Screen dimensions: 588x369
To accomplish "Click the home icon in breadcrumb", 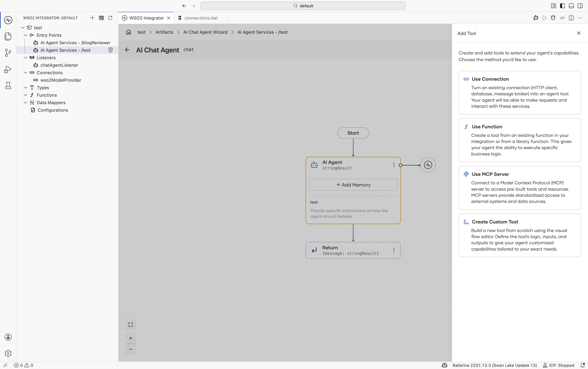I will click(128, 32).
